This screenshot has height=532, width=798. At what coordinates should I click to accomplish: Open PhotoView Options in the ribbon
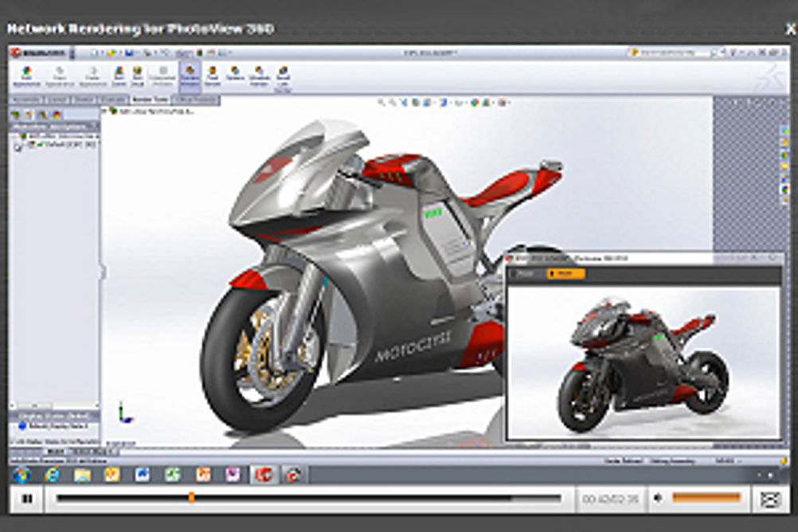coord(235,74)
